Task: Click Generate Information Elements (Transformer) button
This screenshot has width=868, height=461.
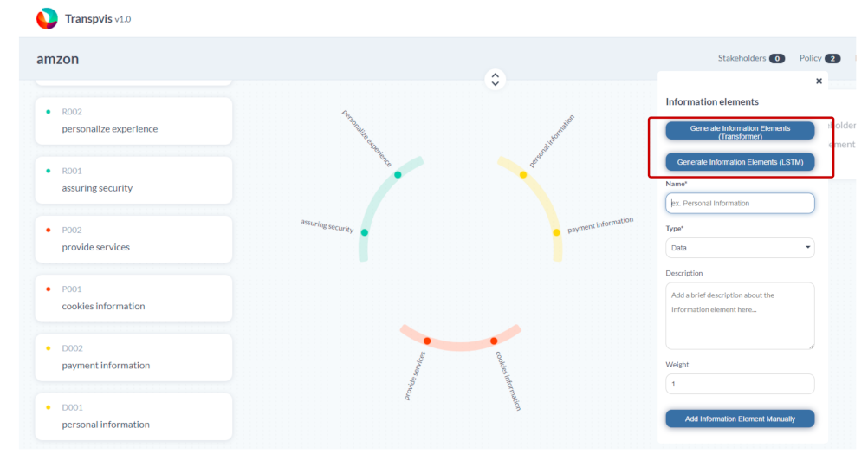Action: click(740, 131)
